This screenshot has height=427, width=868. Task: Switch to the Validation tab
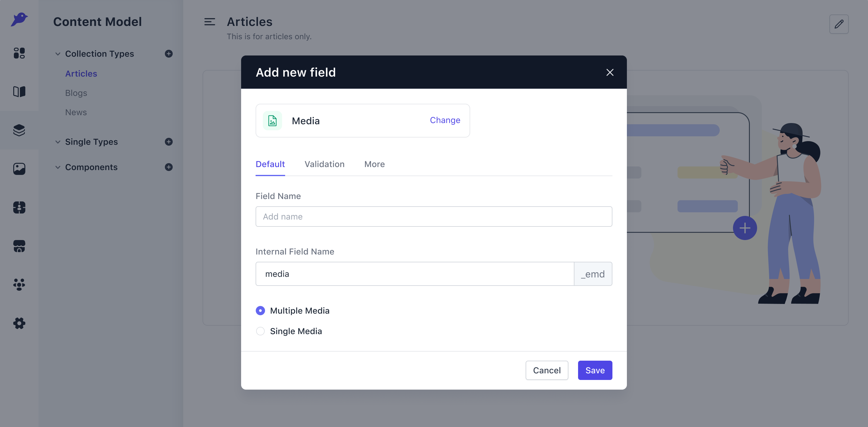(325, 164)
